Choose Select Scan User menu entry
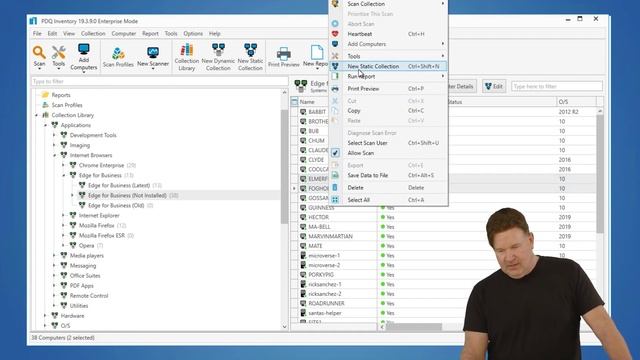This screenshot has height=360, width=640. coord(389,143)
